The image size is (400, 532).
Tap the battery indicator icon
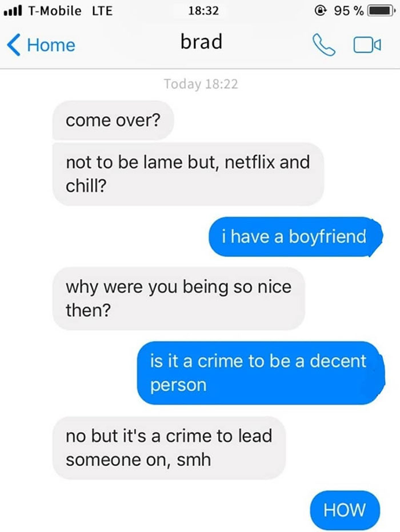click(x=382, y=11)
